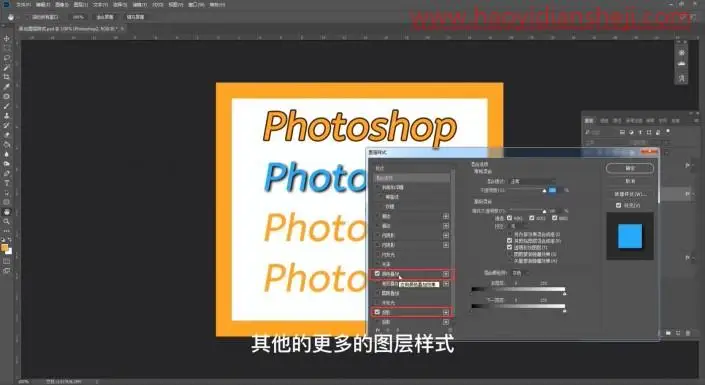This screenshot has width=705, height=385.
Task: Click the 取消 Cancel button
Action: coord(630,181)
